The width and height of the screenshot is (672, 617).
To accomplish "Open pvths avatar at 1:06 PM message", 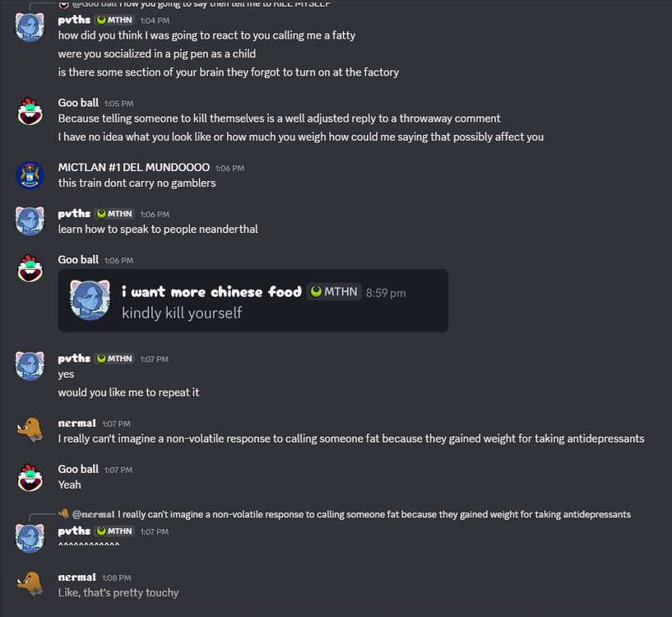I will pyautogui.click(x=30, y=220).
